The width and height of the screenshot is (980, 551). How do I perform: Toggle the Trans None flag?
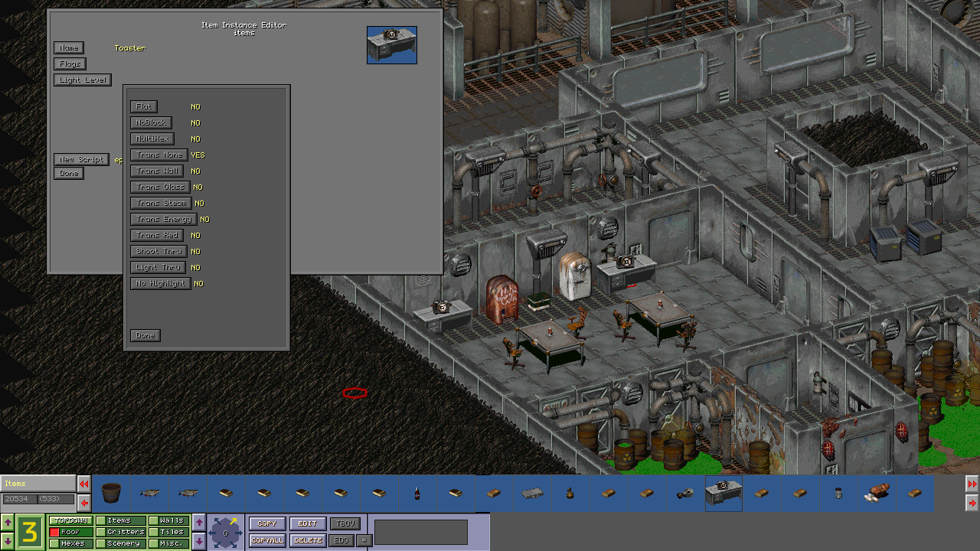(x=158, y=155)
